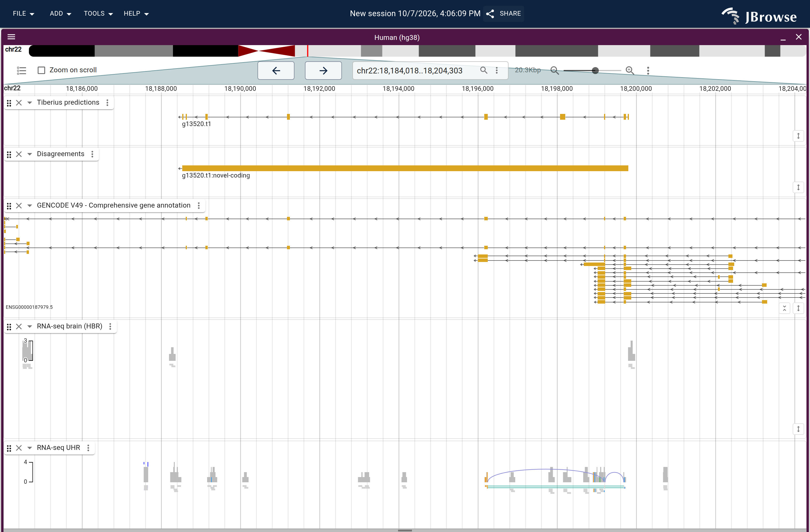Close the Tiberius predictions track

pyautogui.click(x=19, y=102)
